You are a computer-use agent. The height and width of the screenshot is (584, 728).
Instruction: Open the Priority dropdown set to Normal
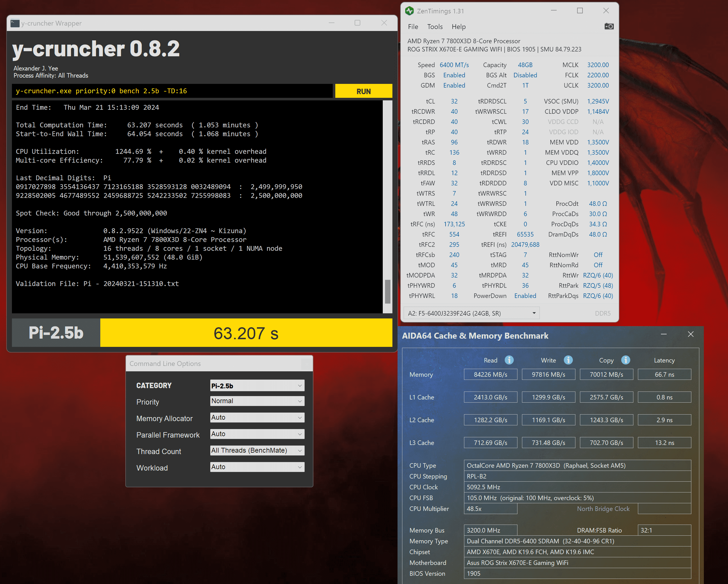click(x=257, y=401)
